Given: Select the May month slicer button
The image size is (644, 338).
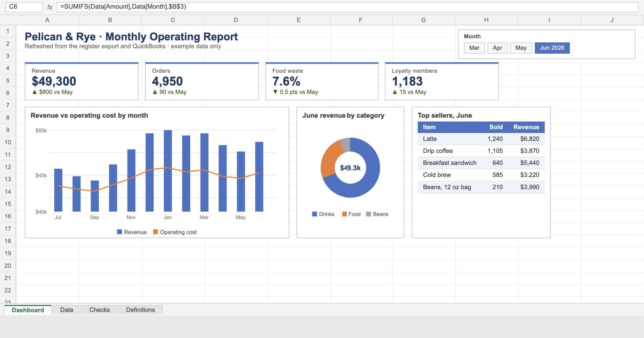Looking at the screenshot, I should (x=521, y=48).
